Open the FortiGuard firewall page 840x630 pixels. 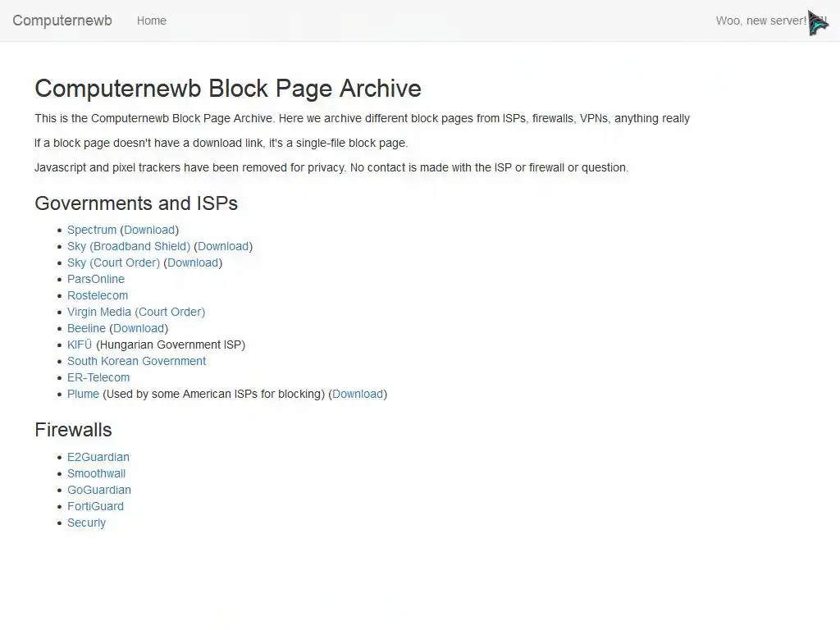pyautogui.click(x=95, y=506)
